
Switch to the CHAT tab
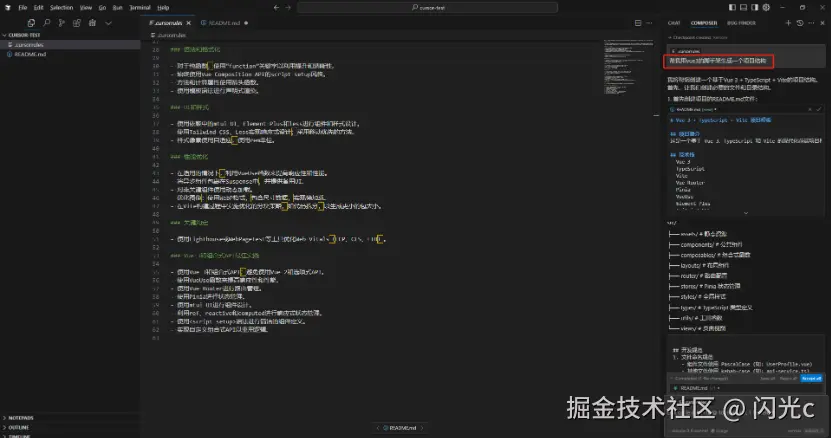674,23
